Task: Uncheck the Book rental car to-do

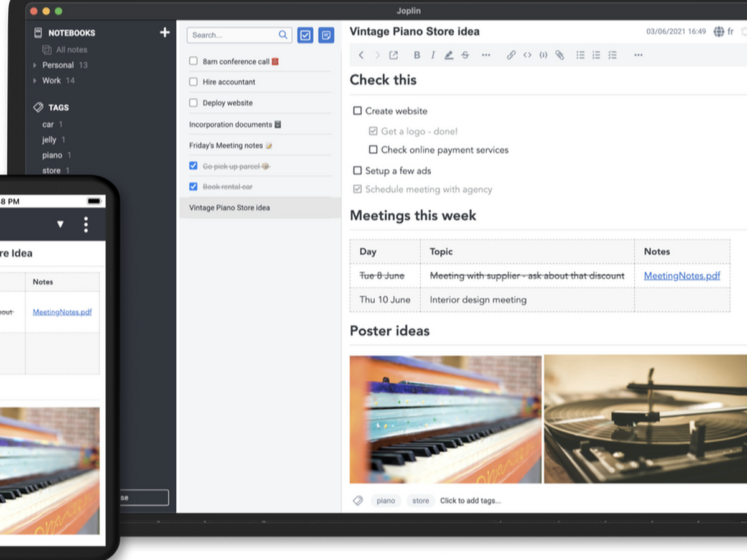Action: 194,187
